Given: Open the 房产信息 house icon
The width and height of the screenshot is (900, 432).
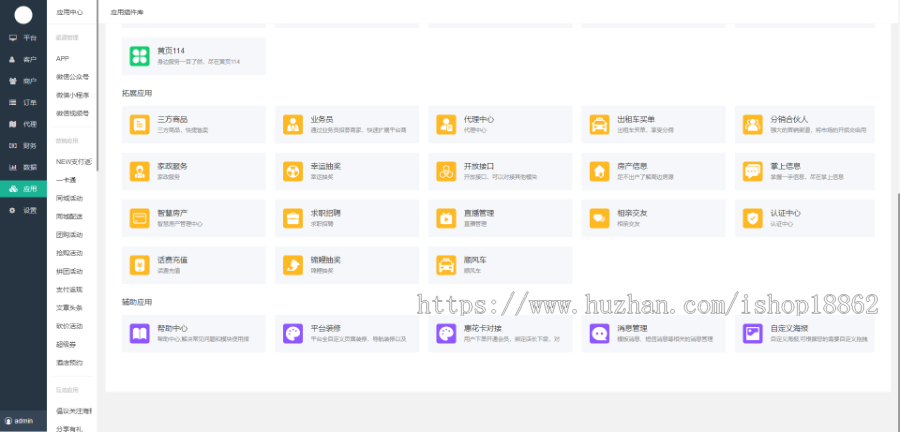Looking at the screenshot, I should [x=599, y=171].
